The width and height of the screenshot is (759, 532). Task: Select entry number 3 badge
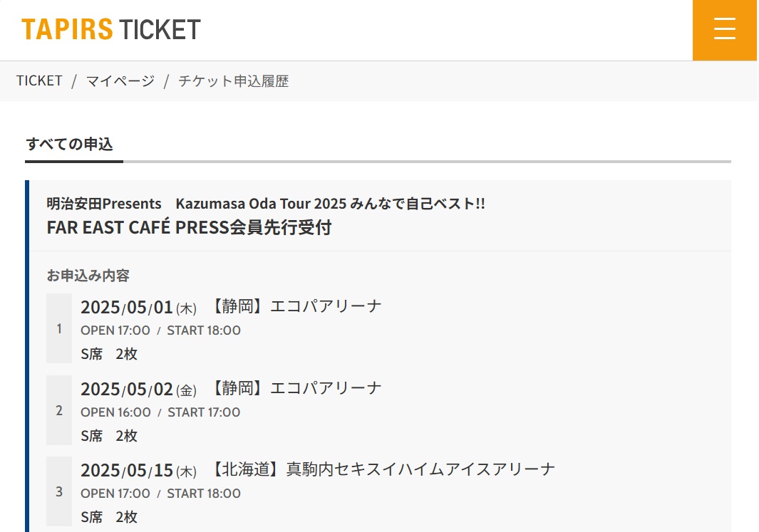(x=59, y=491)
